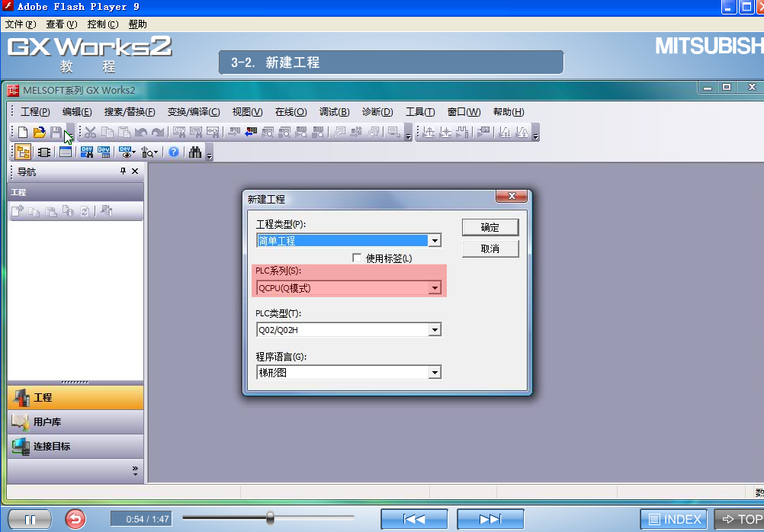Viewport: 764px width, 532px height.
Task: Open an existing project via toolbar icon
Action: [x=40, y=132]
